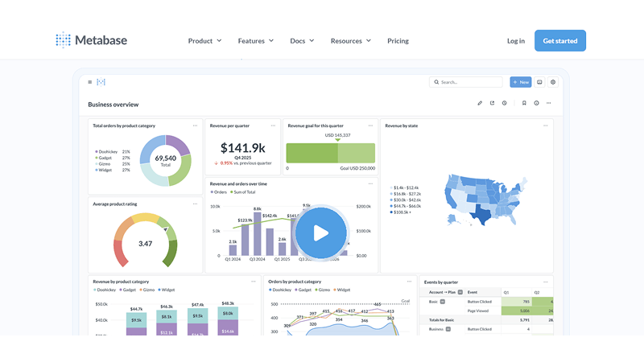Click the bookmark icon in dashboard toolbar
Image resolution: width=644 pixels, height=358 pixels.
pos(524,103)
